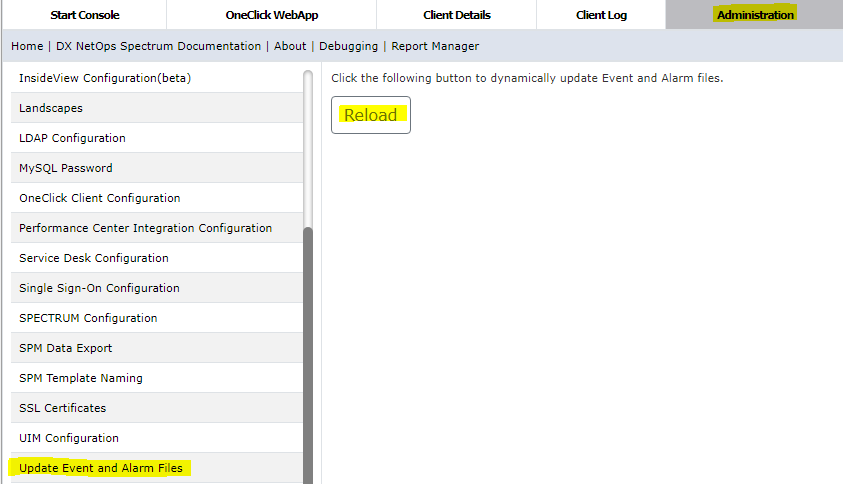Select SPM Data Export
843x484 pixels.
(x=157, y=348)
